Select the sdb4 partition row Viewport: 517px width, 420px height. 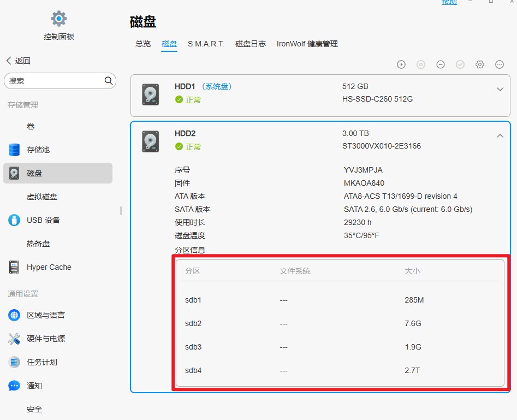pos(340,370)
